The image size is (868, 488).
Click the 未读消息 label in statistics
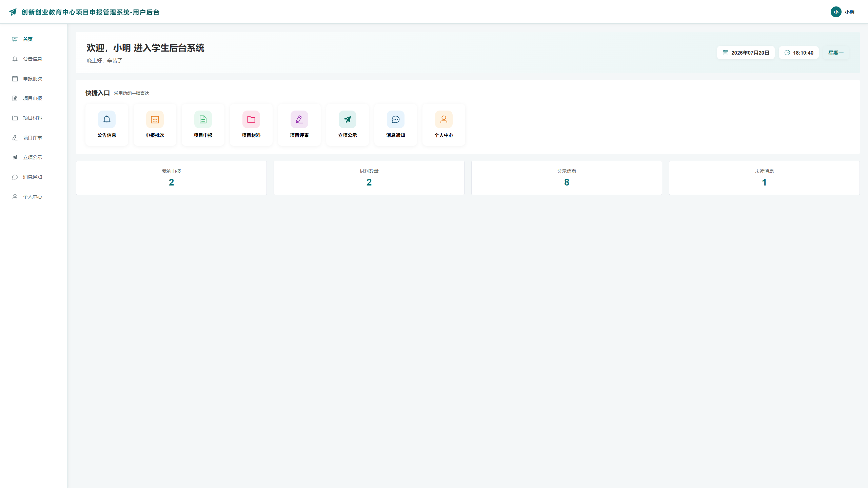point(764,171)
